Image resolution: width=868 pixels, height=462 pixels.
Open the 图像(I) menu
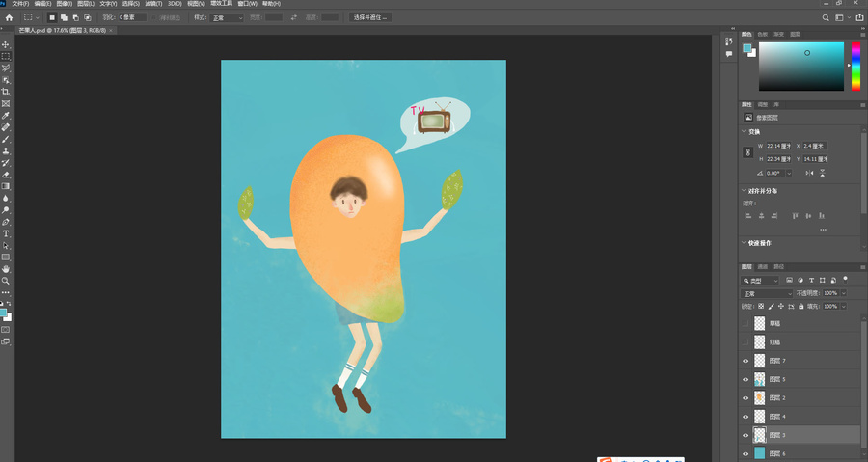(65, 3)
